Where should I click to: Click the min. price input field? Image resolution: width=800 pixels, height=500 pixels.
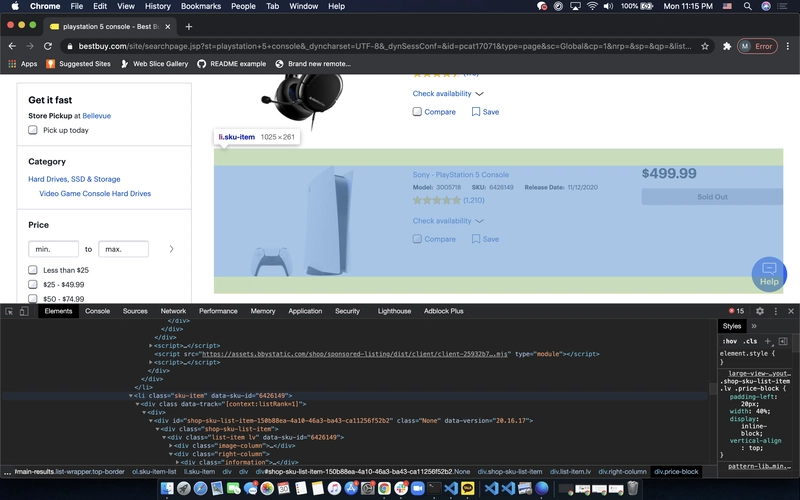point(54,249)
